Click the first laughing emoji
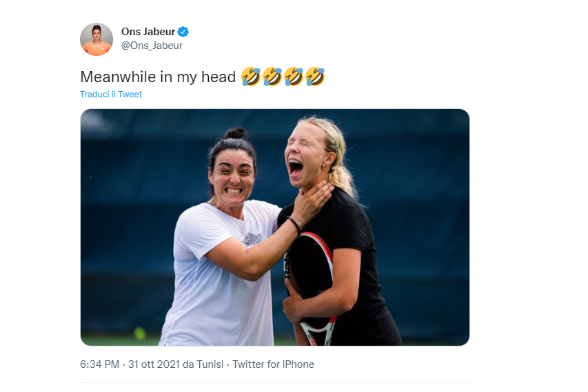The width and height of the screenshot is (588, 392). [251, 77]
